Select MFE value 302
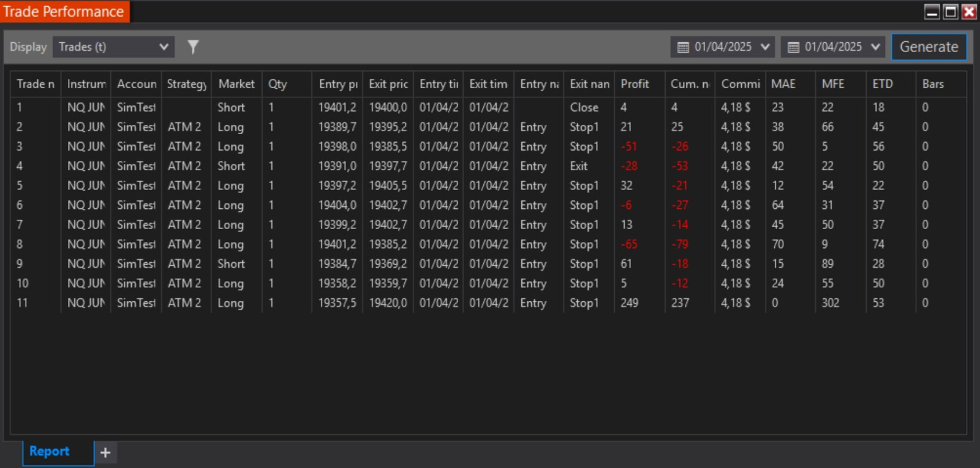The image size is (980, 468). click(x=831, y=303)
